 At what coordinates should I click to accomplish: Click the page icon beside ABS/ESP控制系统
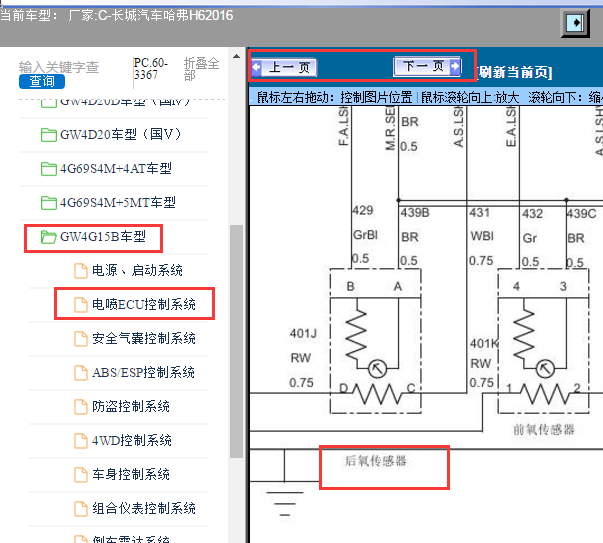(x=81, y=373)
